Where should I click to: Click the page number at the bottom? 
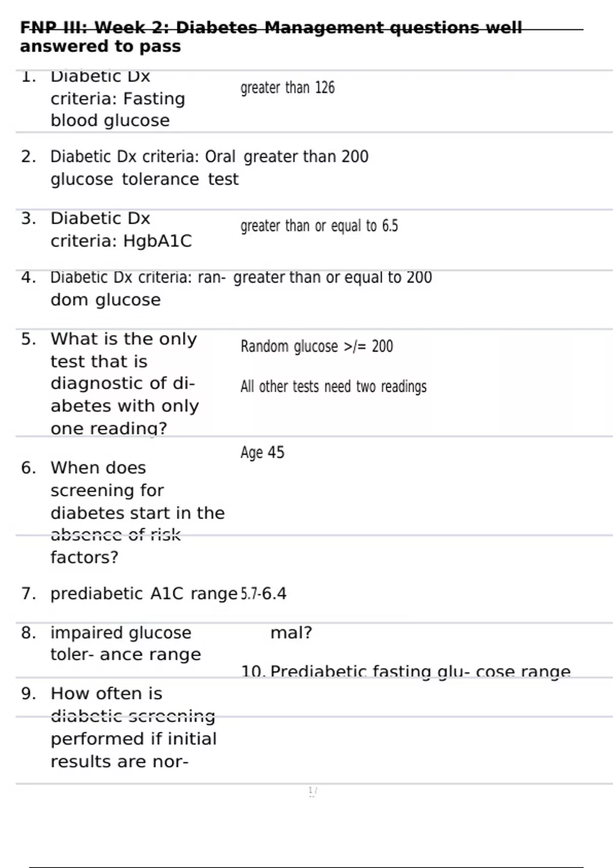click(x=313, y=791)
